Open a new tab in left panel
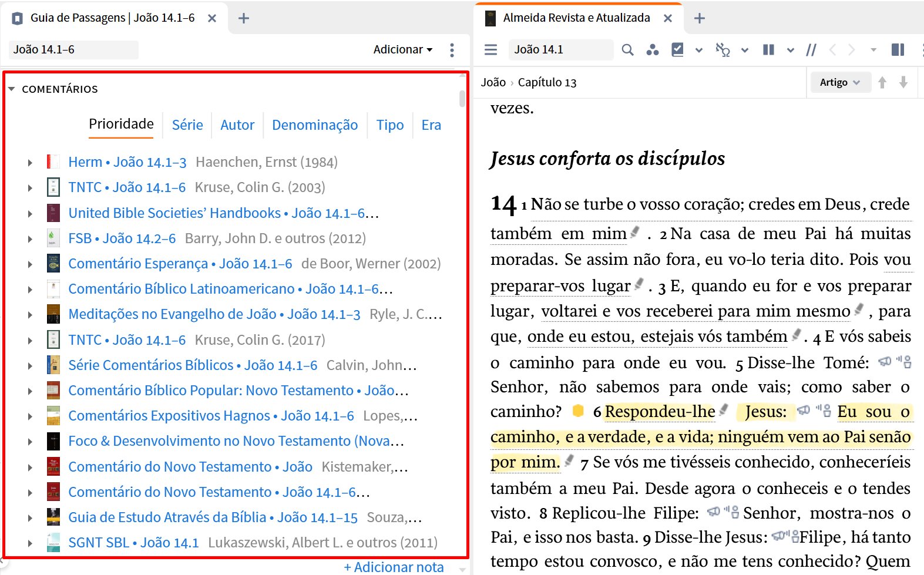This screenshot has width=924, height=575. [x=244, y=18]
